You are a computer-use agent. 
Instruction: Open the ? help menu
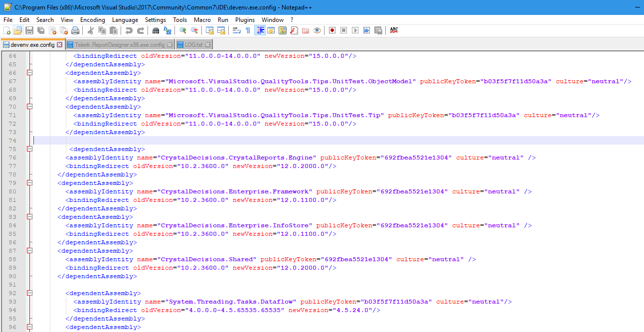[x=292, y=20]
